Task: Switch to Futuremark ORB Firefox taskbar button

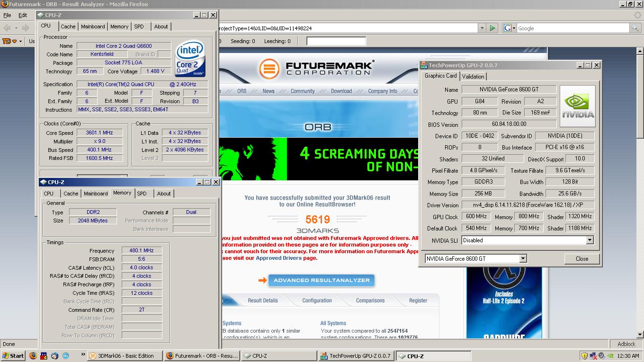Action: click(202, 356)
